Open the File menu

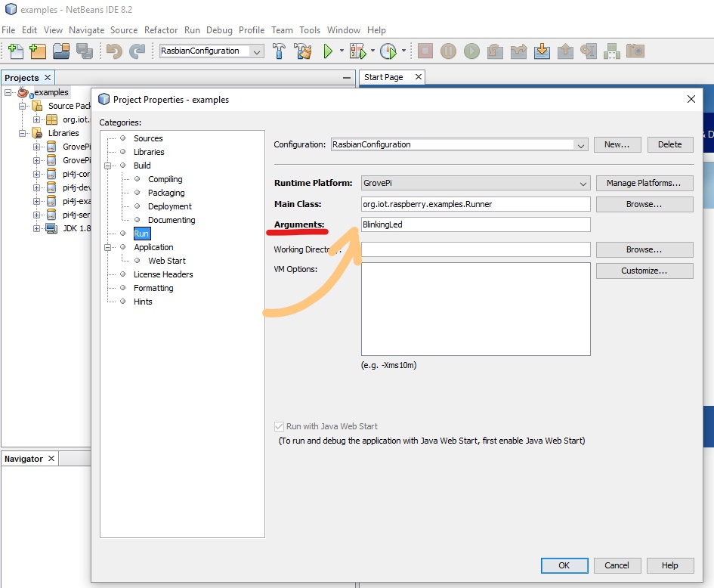8,30
